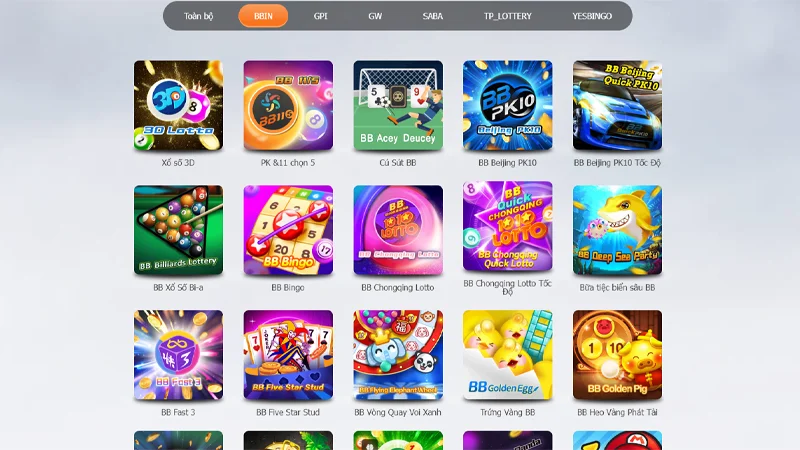Switch to the SABA tab
This screenshot has width=800, height=450.
pyautogui.click(x=432, y=16)
